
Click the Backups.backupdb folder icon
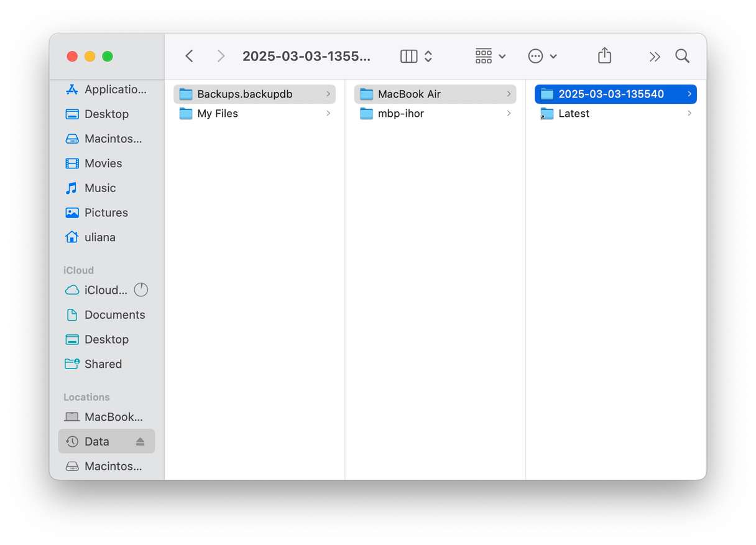[x=186, y=94]
